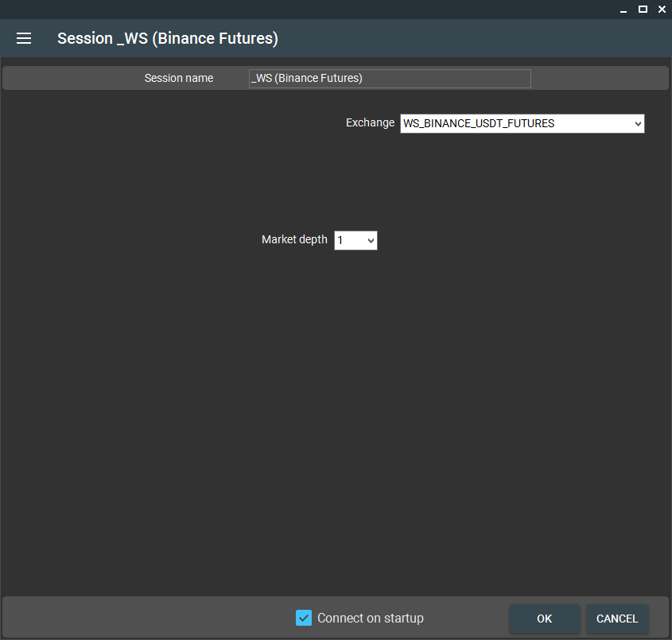Select the WS_BINANCE_USDT_FUTURES value text
The width and height of the screenshot is (672, 640).
tap(479, 123)
